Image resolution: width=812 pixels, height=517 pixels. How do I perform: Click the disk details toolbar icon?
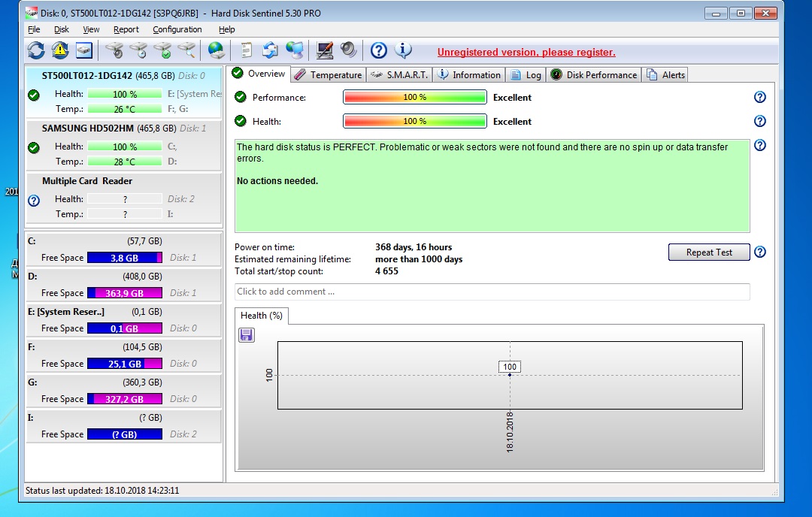click(83, 50)
